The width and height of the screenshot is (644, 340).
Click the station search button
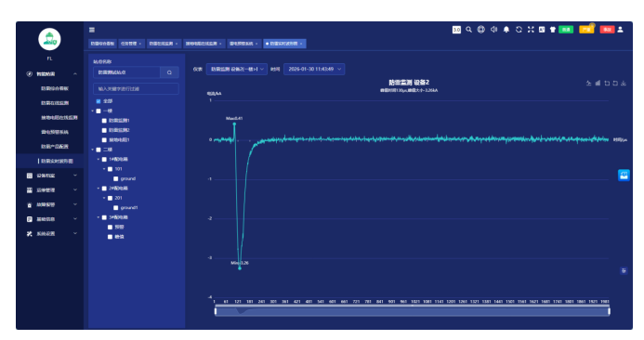(x=169, y=72)
